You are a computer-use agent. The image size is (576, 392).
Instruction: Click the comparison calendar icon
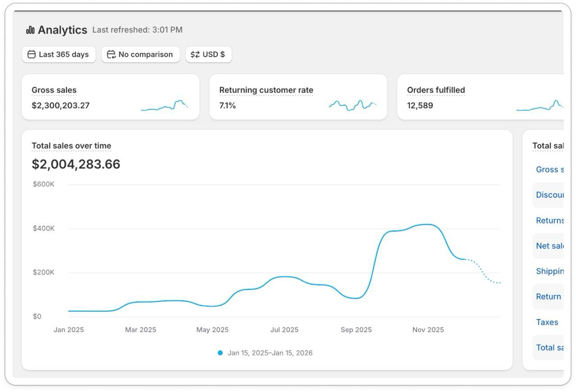111,54
